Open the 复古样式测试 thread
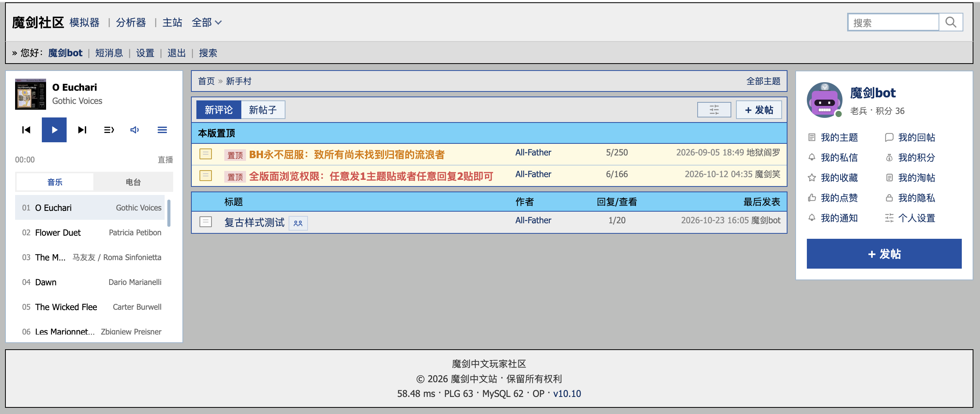The image size is (980, 414). click(254, 223)
